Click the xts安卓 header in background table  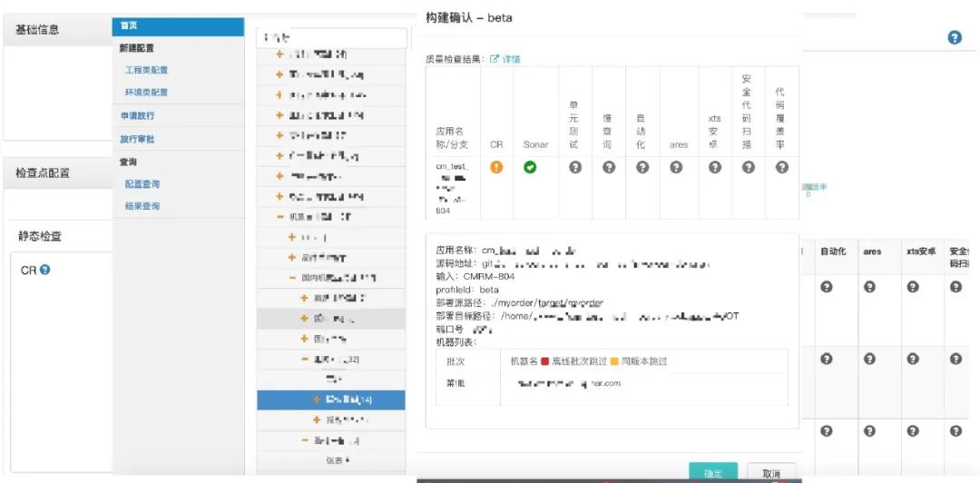pos(921,251)
